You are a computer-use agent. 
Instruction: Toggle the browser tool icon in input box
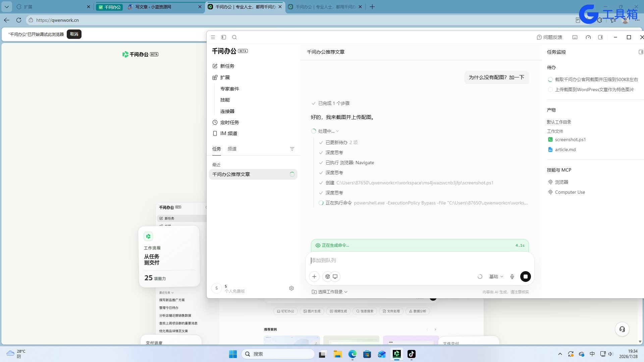328,277
